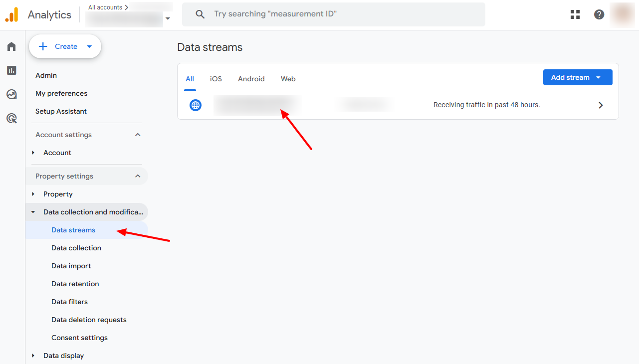
Task: Click the search magnifier icon
Action: coord(200,14)
